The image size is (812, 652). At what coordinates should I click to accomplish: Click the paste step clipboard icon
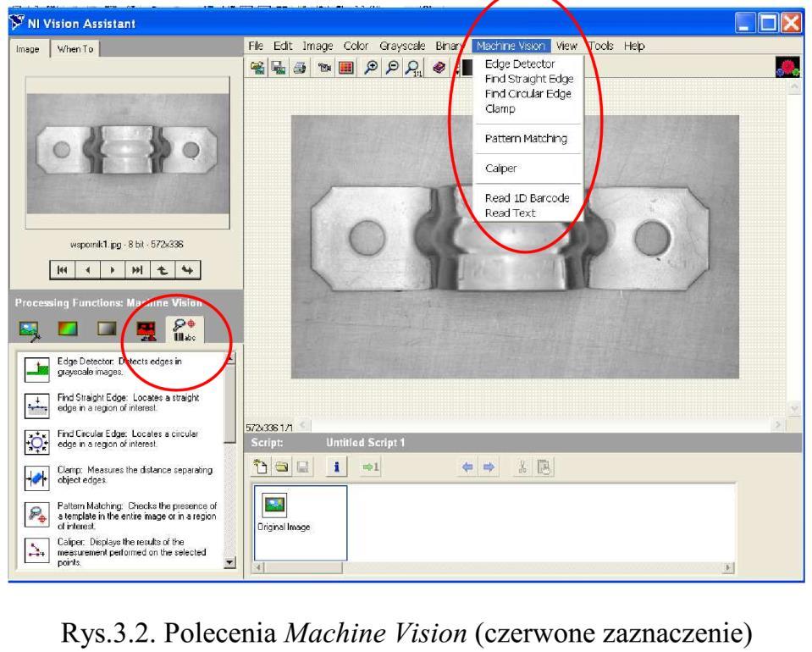point(544,467)
